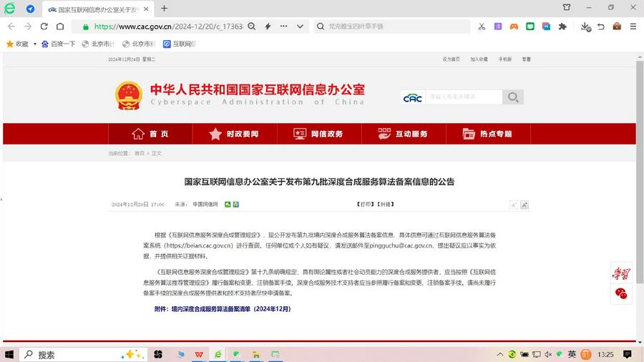The image size is (644, 362).
Task: Decrease article font size with A- button
Action: (x=514, y=205)
